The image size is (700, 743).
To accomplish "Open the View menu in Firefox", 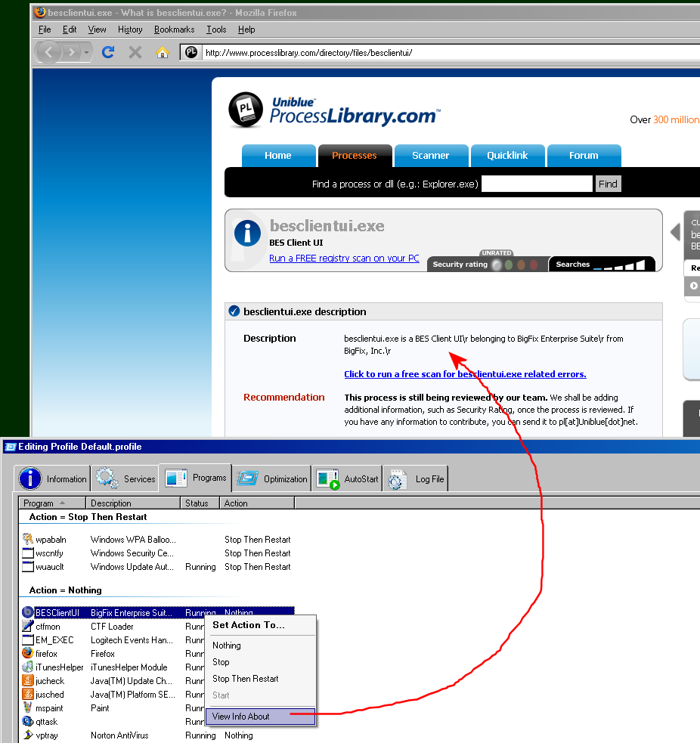I will (98, 29).
